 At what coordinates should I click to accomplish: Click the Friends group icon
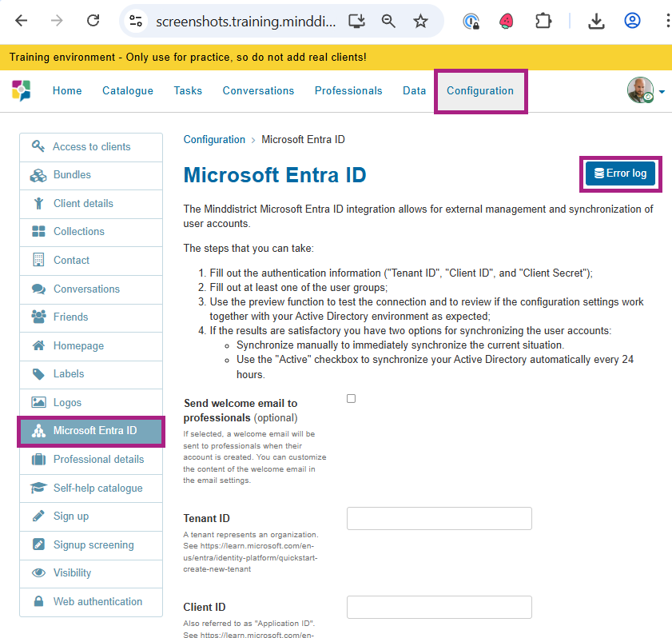pyautogui.click(x=38, y=317)
